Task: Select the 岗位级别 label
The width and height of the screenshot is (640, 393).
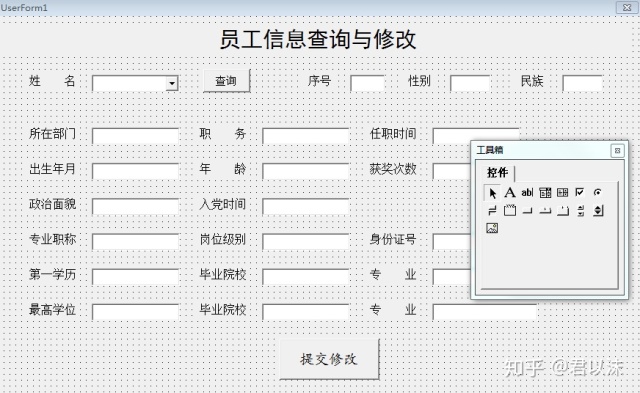Action: coord(222,239)
